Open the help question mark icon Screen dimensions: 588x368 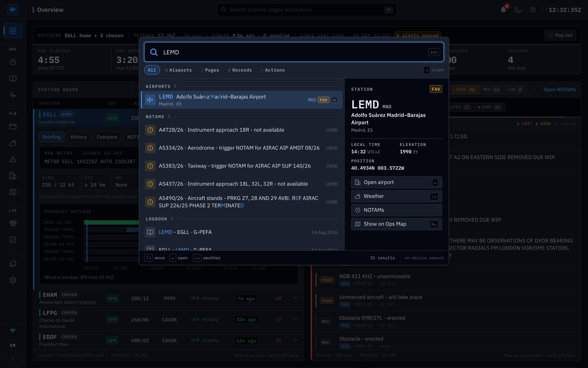coord(533,10)
